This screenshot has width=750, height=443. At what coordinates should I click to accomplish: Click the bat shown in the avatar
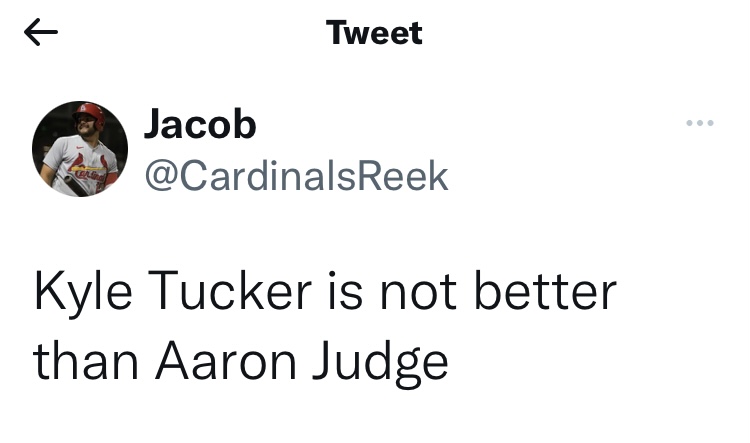pos(75,186)
